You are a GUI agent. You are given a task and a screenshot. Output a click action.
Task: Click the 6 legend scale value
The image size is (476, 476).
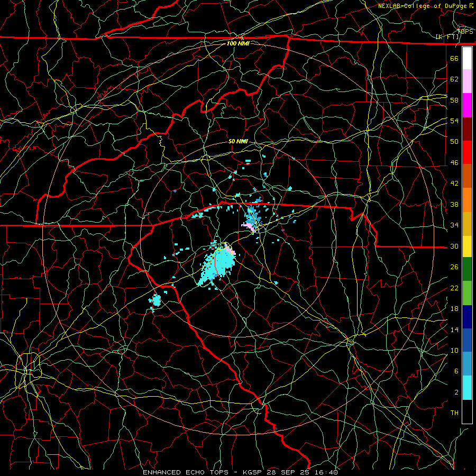pos(456,371)
